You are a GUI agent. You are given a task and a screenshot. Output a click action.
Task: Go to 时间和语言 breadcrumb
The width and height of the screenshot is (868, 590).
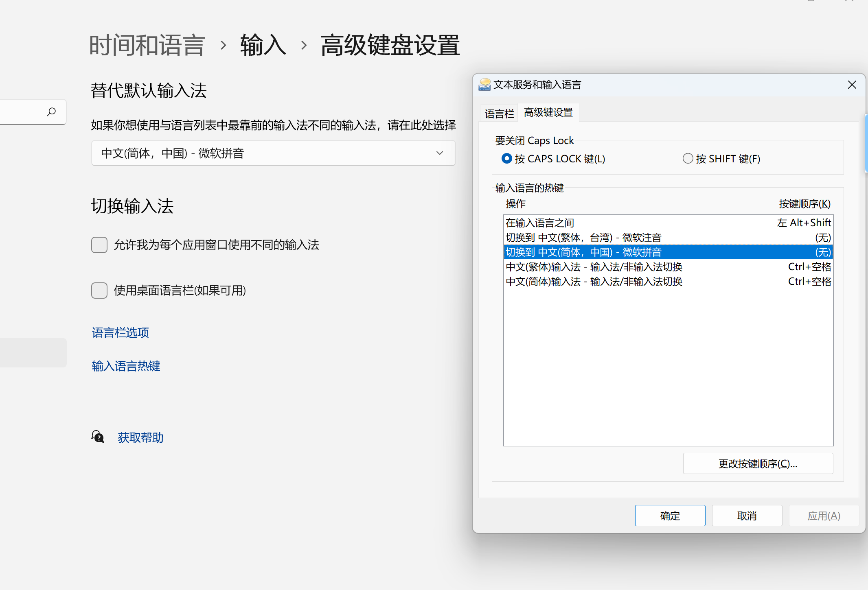click(x=147, y=45)
